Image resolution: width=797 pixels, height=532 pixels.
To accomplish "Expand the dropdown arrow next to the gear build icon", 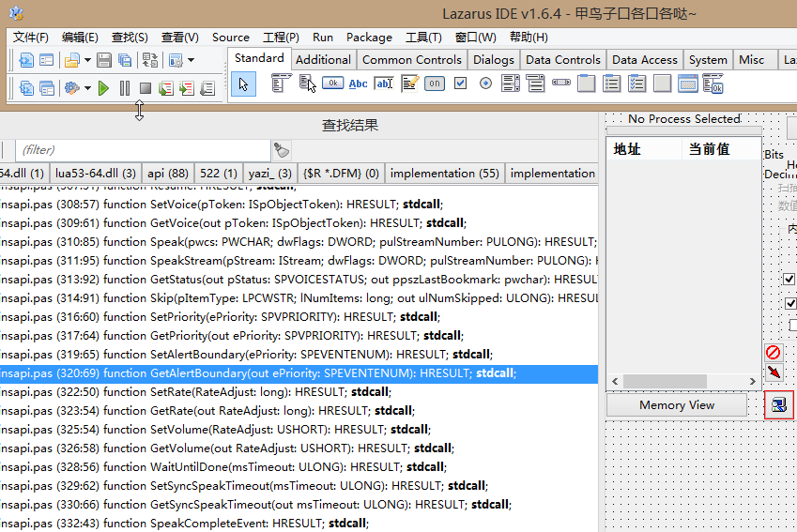I will click(87, 88).
